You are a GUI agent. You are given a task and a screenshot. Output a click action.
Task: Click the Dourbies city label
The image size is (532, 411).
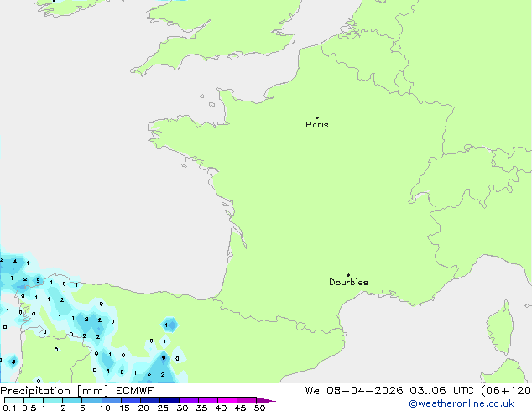pos(348,282)
